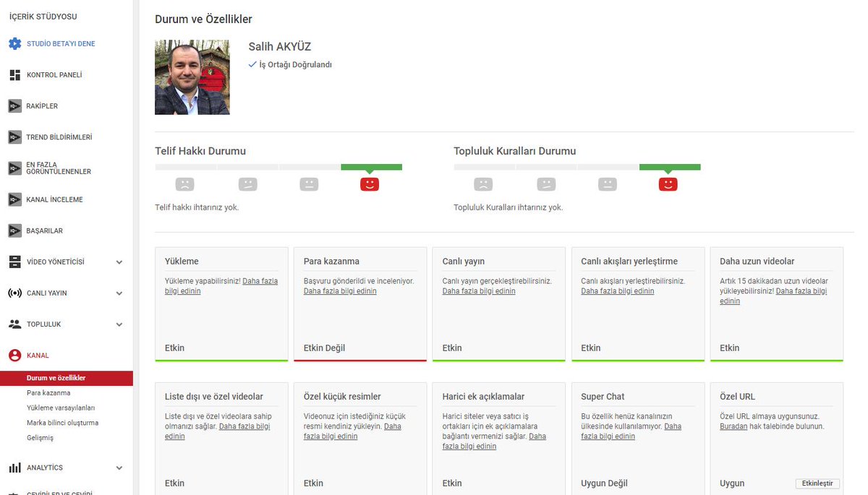
Task: Click the İş Ortağı Doğrulandı checkmark
Action: [252, 64]
